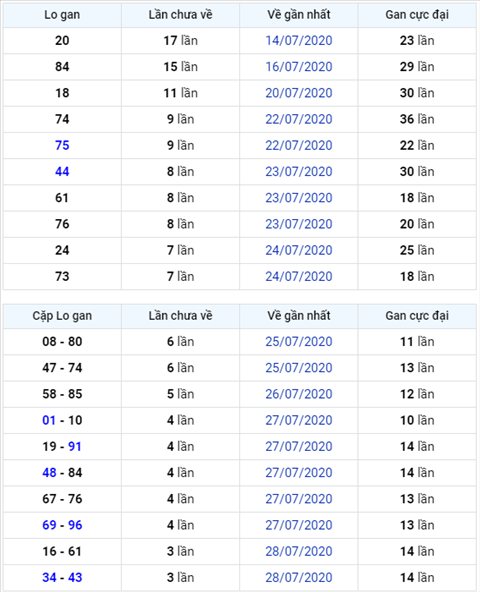Open the 28/07/2020 link for pair 34 - 43
Viewport: 480px width, 592px height.
click(298, 577)
